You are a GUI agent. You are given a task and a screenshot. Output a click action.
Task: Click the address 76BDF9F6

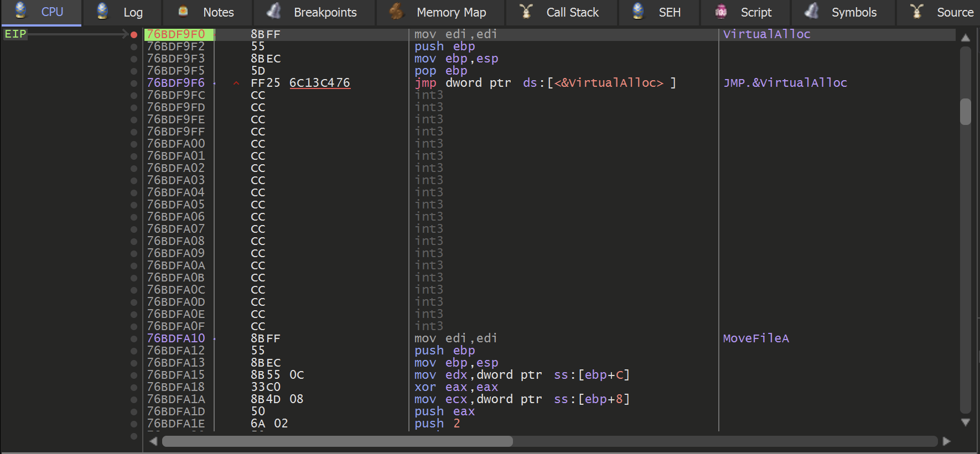(x=176, y=83)
